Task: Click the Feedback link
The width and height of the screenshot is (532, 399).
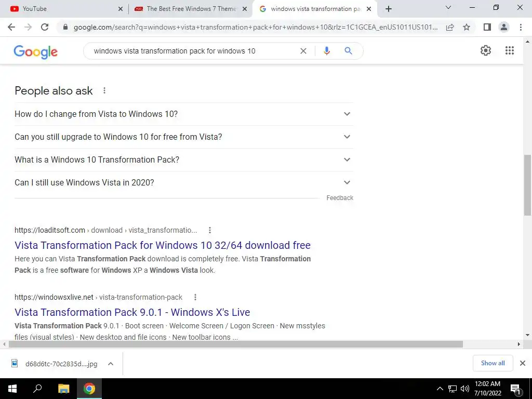Action: [340, 198]
